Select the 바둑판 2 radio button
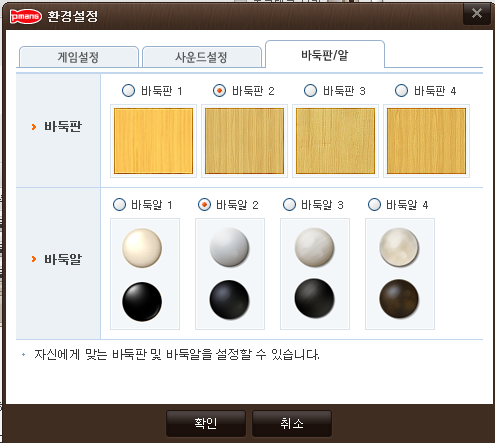Screen dimensions: 495x443 pos(219,90)
